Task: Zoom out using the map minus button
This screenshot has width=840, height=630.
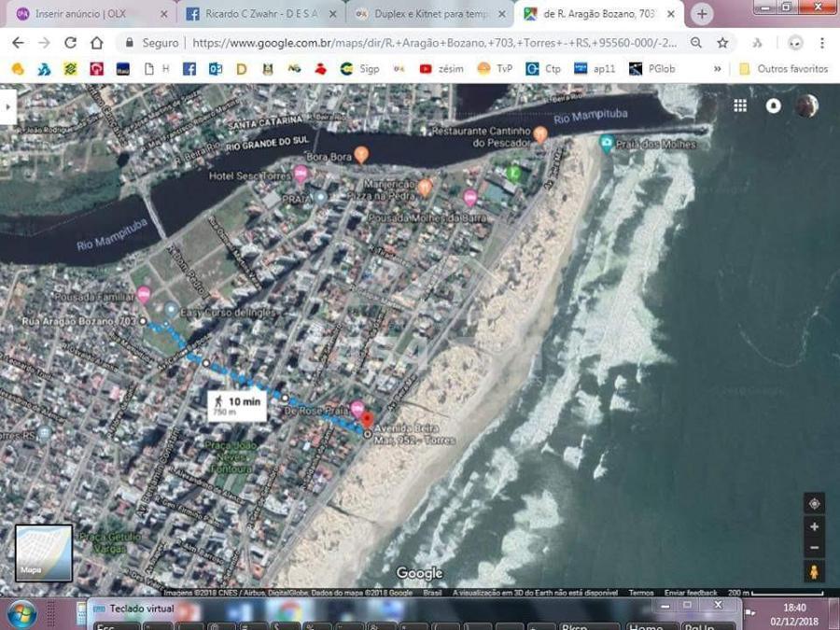Action: [814, 548]
